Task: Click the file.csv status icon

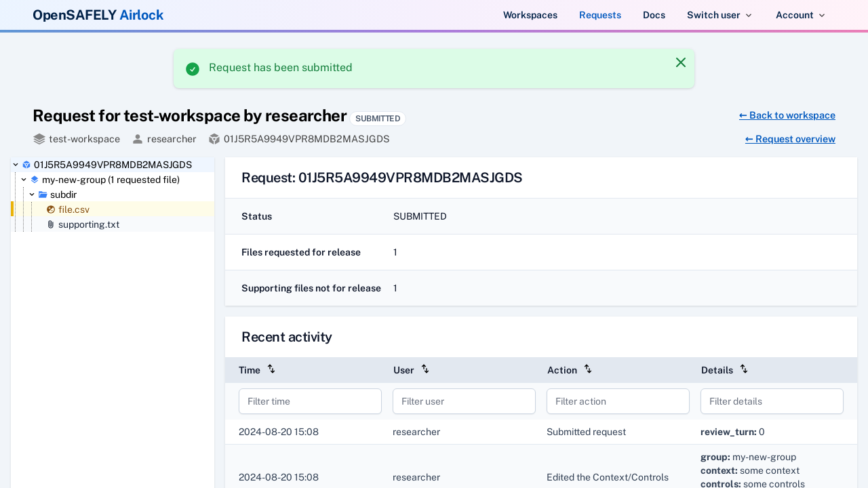Action: [x=51, y=209]
